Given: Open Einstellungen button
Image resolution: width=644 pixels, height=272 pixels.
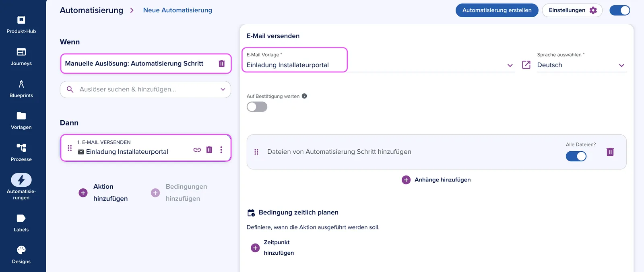Looking at the screenshot, I should pyautogui.click(x=572, y=10).
